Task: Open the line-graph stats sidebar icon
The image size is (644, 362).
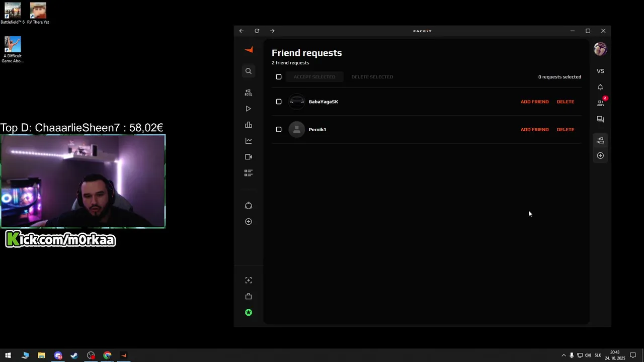Action: 249,141
